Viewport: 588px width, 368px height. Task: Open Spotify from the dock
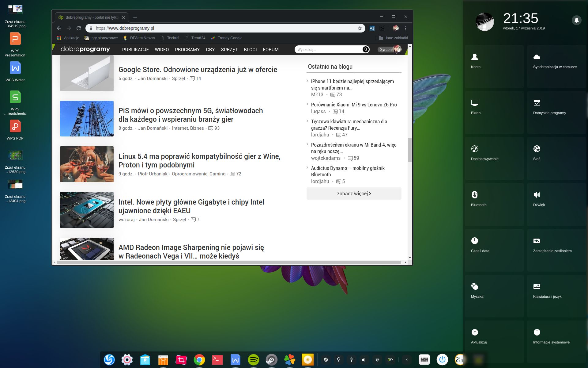coord(254,359)
